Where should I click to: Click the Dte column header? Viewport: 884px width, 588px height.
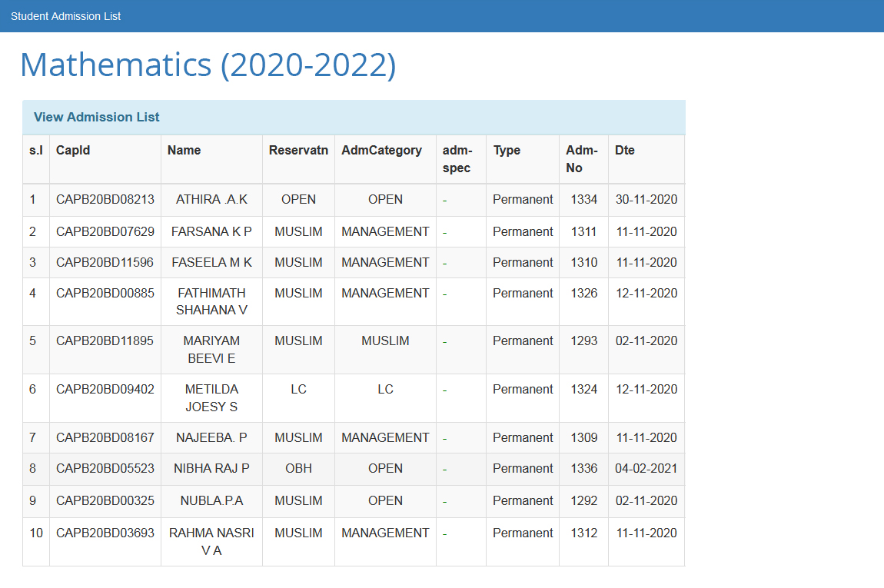pos(625,151)
